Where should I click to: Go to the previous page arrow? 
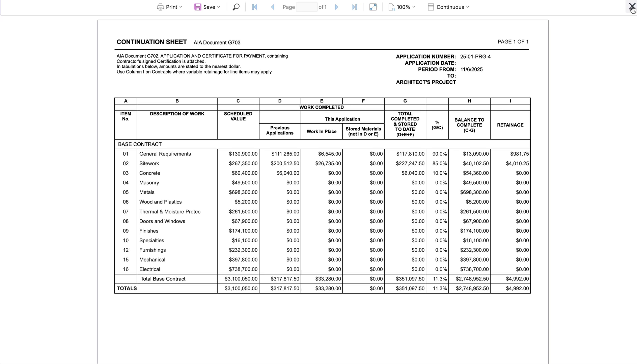(272, 7)
